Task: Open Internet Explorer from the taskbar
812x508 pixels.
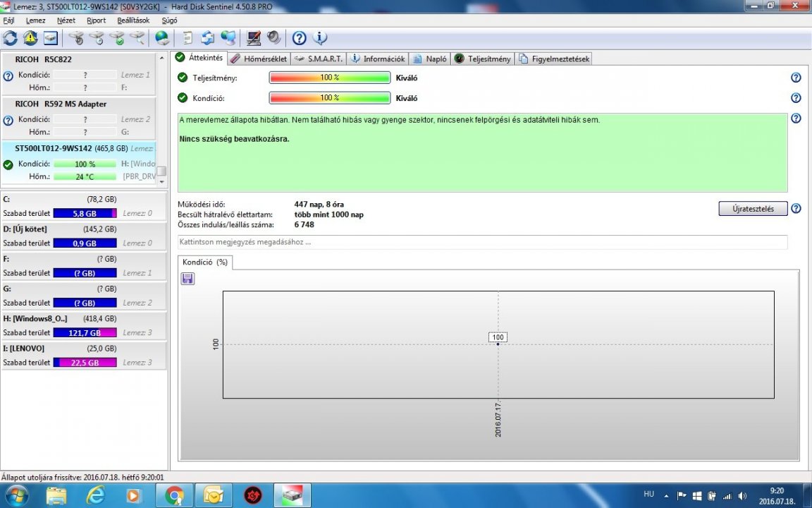Action: (96, 495)
